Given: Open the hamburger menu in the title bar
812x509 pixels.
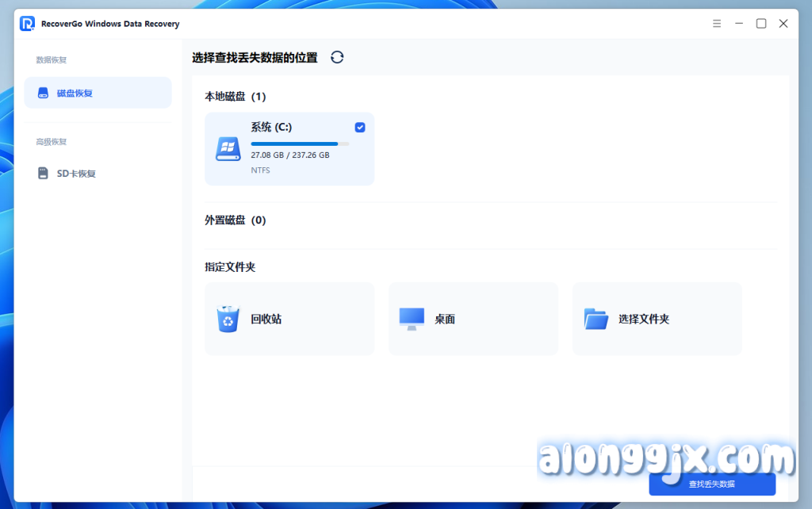Looking at the screenshot, I should 716,24.
